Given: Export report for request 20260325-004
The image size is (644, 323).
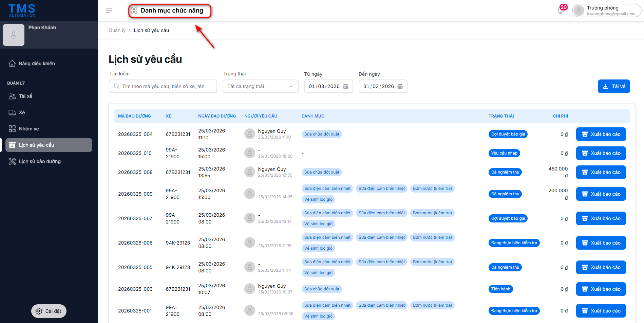Looking at the screenshot, I should tap(601, 134).
